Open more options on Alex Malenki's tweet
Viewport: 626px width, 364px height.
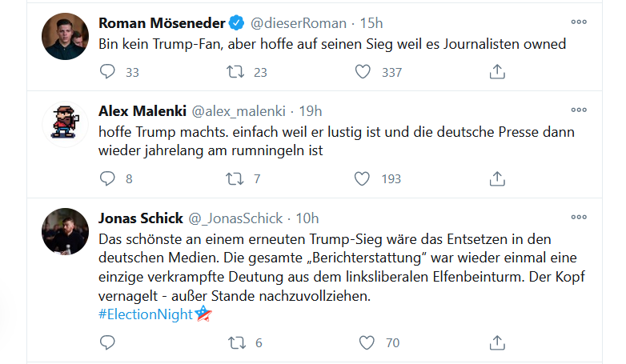tap(578, 110)
